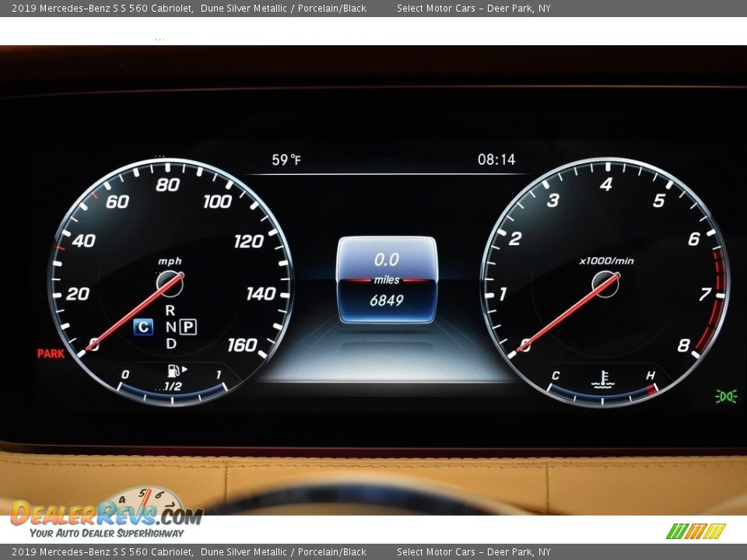Click the blue C drive mode badge

143,327
